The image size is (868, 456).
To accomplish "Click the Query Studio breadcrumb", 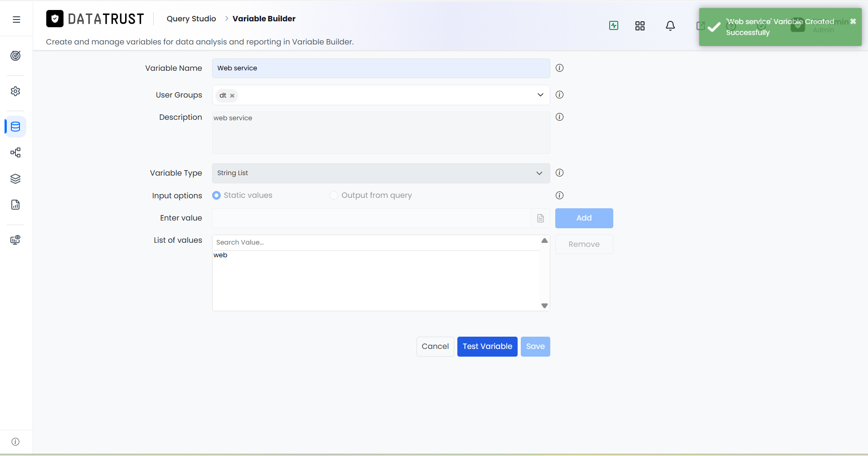I will point(191,19).
